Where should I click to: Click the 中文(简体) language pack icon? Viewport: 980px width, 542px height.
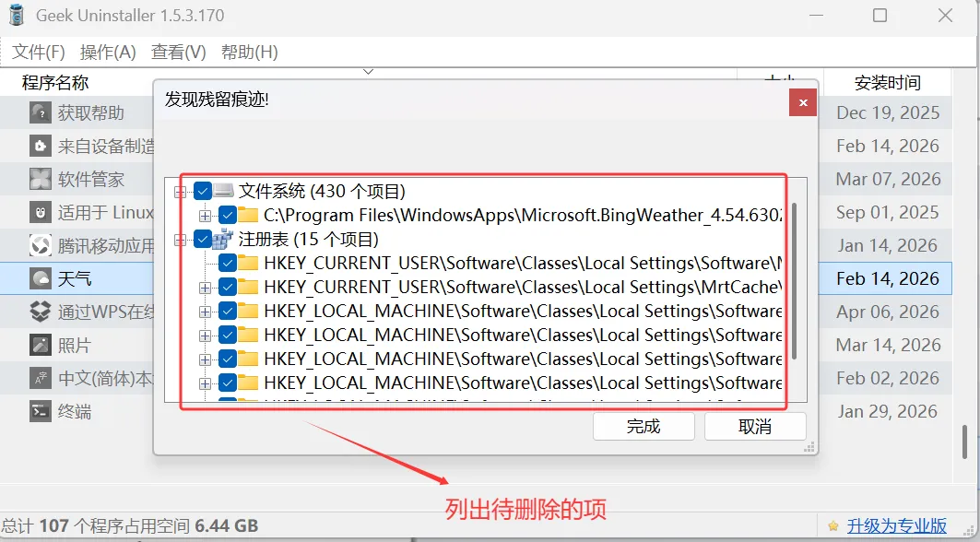point(41,378)
